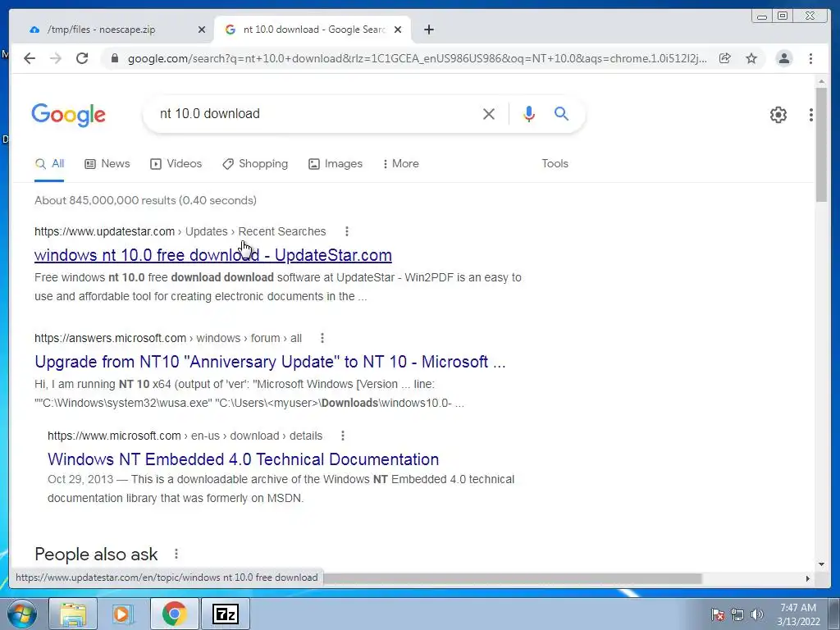
Task: Reload the Google search page
Action: (x=82, y=58)
